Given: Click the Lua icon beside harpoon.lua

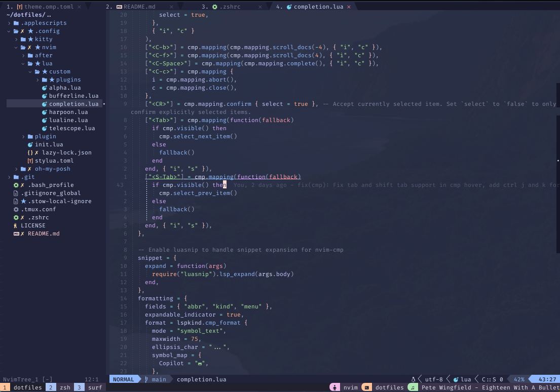Looking at the screenshot, I should coord(44,112).
